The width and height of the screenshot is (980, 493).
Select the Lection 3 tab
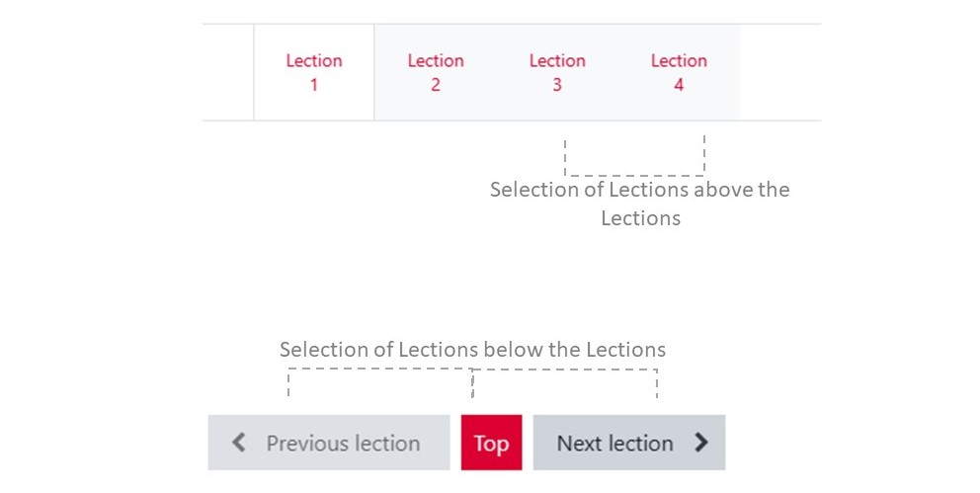pos(557,72)
